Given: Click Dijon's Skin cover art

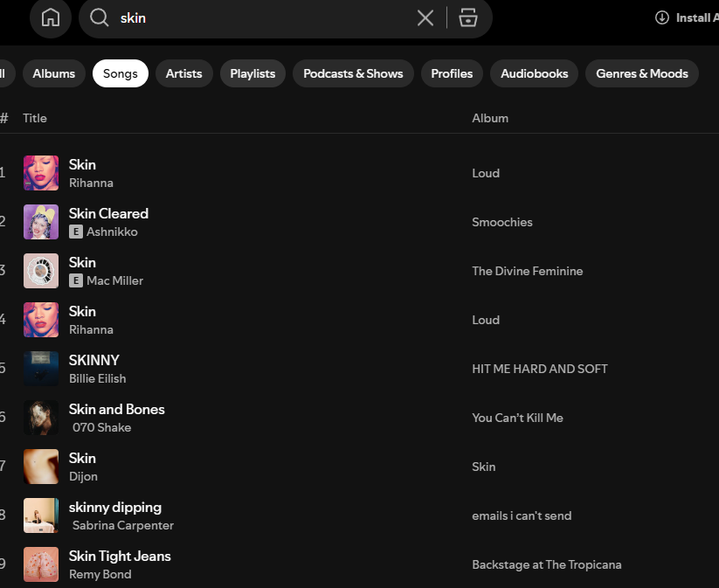Looking at the screenshot, I should (x=41, y=467).
